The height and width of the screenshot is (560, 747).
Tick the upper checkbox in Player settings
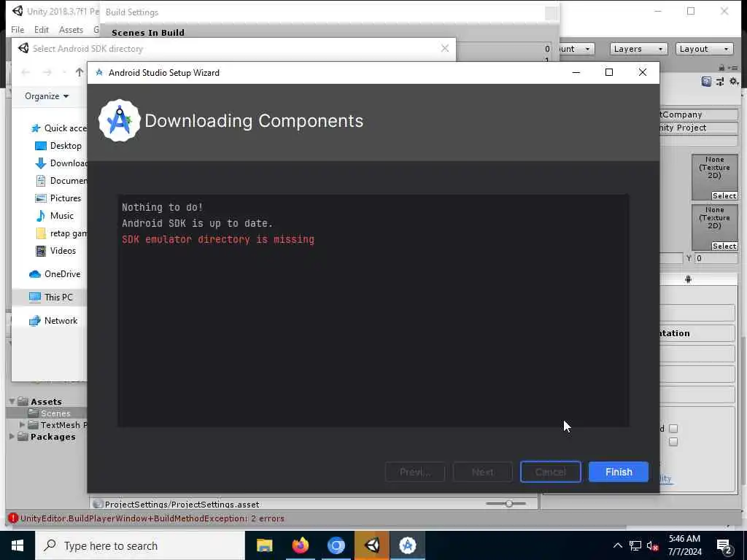coord(673,428)
